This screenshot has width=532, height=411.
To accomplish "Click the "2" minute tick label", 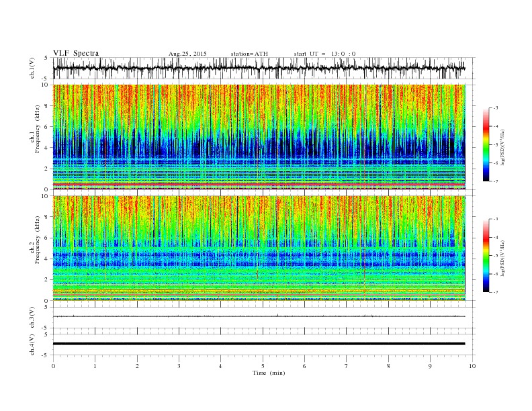I will [x=137, y=366].
